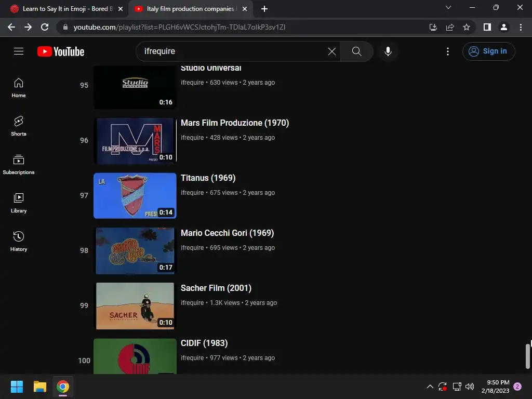The image size is (532, 399).
Task: Click the address bar URL
Action: (x=179, y=27)
